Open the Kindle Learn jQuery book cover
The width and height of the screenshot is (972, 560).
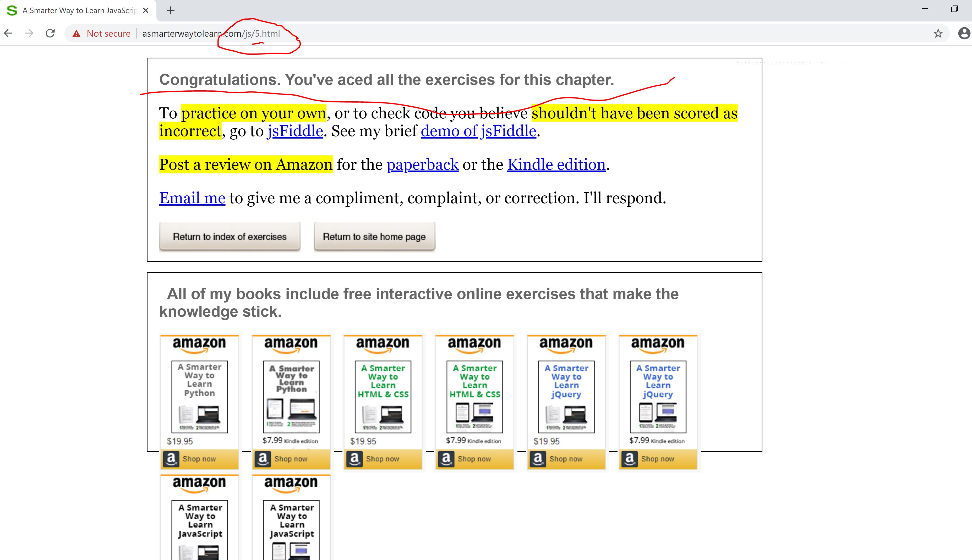658,397
